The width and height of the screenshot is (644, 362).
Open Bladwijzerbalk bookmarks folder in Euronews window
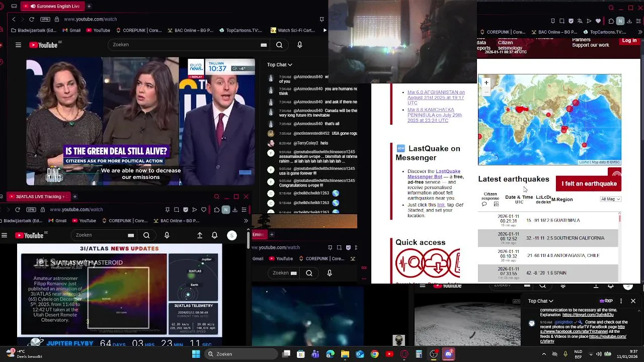[x=33, y=30]
